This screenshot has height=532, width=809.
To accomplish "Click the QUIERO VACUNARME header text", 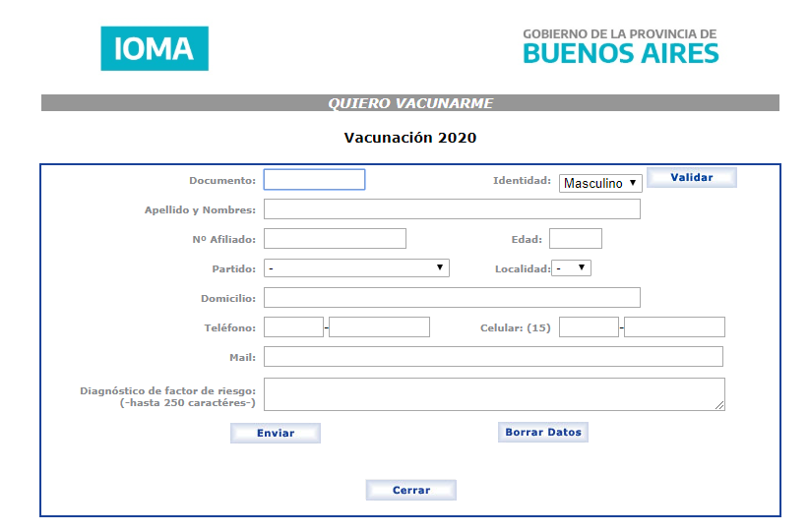I will pyautogui.click(x=410, y=103).
